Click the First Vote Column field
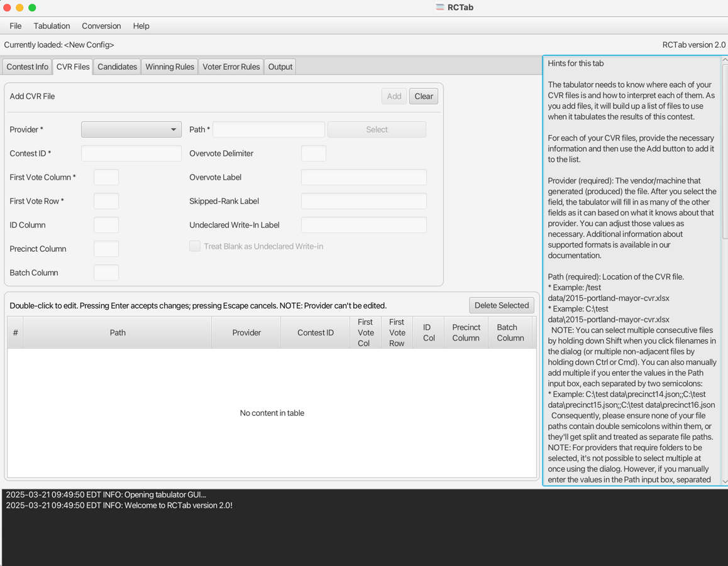728x566 pixels. (x=106, y=177)
